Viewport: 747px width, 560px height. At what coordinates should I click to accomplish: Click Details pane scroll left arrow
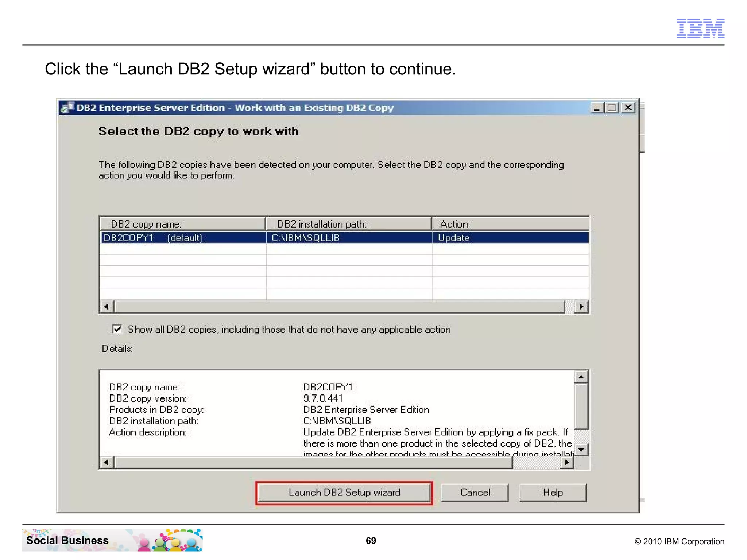107,463
